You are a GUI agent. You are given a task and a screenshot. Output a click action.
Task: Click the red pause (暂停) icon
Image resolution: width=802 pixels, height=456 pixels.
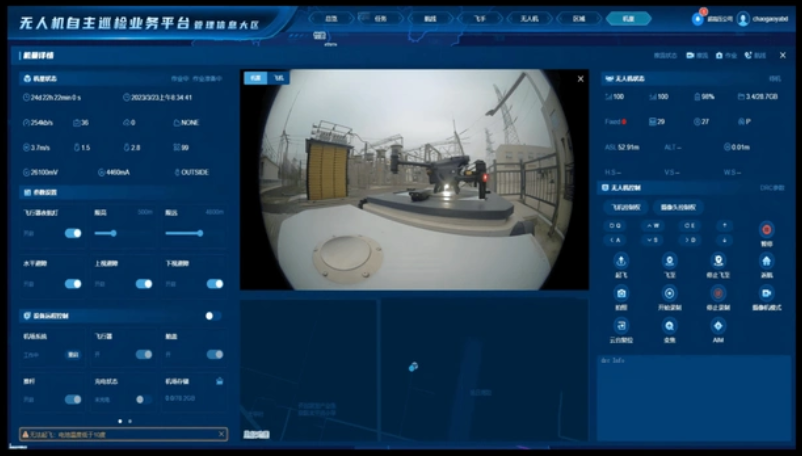tap(767, 230)
